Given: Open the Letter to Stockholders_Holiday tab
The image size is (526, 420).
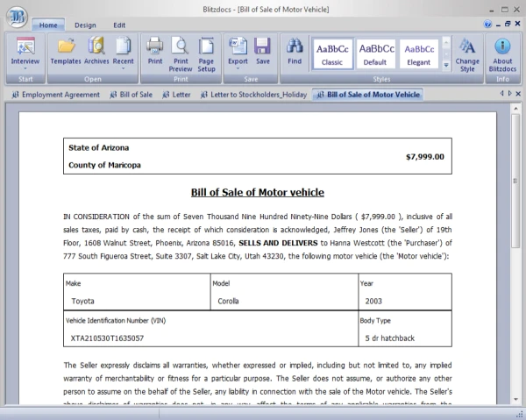Looking at the screenshot, I should tap(253, 95).
